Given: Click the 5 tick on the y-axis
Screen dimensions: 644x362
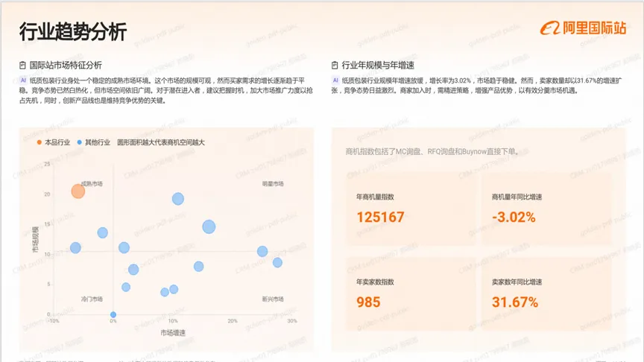Looking at the screenshot, I should (48, 284).
